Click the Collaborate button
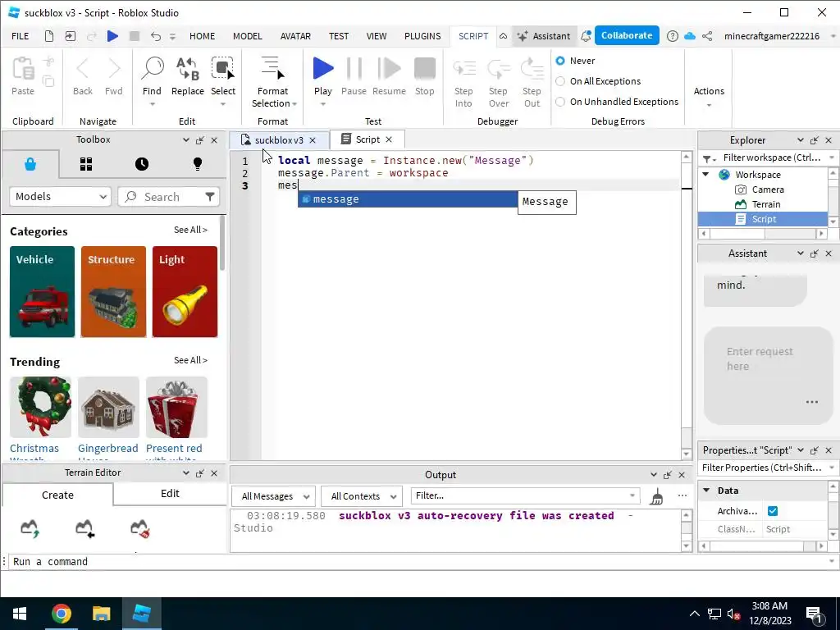840x630 pixels. (627, 35)
